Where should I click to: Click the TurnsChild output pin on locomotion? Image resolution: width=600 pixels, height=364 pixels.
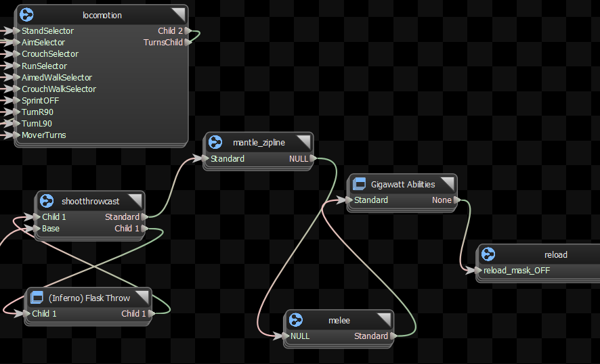188,42
